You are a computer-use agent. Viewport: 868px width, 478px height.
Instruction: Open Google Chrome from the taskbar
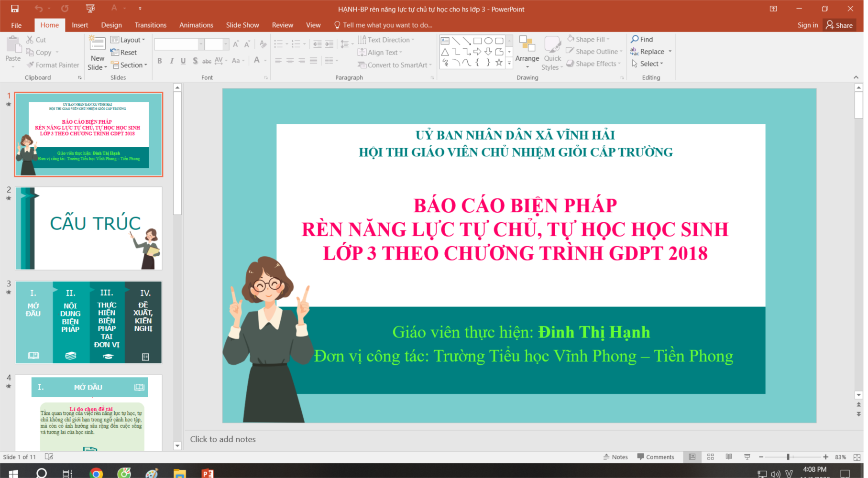96,473
